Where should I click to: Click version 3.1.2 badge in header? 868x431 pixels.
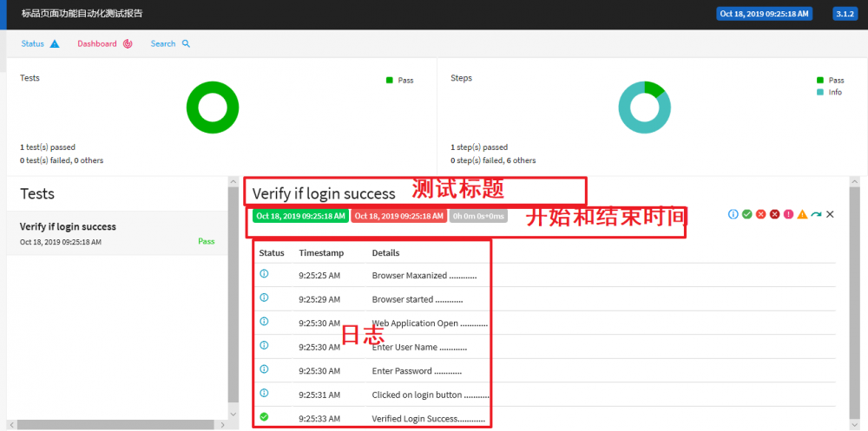845,14
